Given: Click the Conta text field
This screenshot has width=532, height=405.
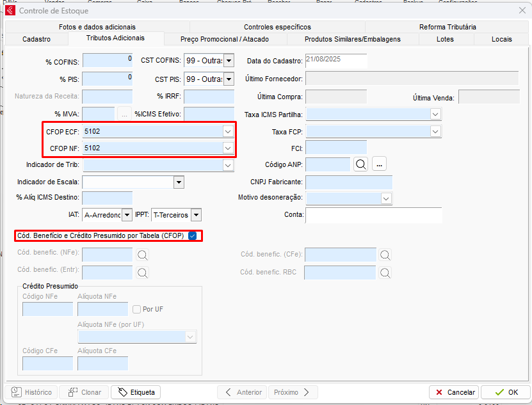Looking at the screenshot, I should click(374, 215).
